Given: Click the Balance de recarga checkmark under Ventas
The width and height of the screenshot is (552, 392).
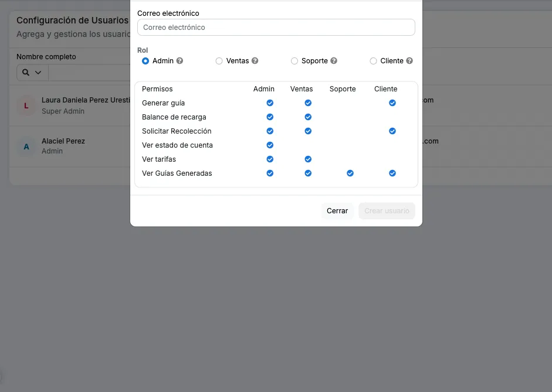Looking at the screenshot, I should (308, 117).
